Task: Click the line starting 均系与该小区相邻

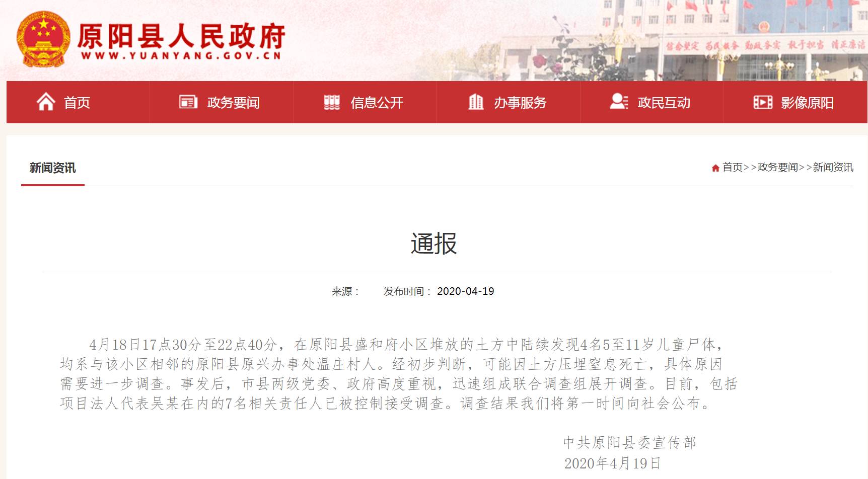Action: 392,364
